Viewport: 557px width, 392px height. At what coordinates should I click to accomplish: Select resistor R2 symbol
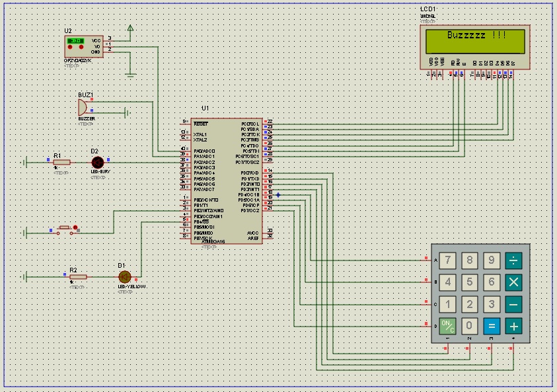click(x=78, y=277)
